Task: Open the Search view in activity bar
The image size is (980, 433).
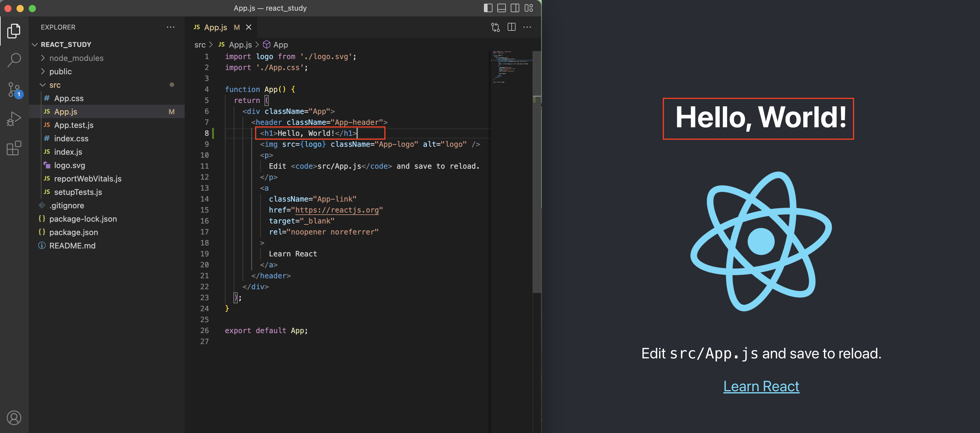Action: coord(14,60)
